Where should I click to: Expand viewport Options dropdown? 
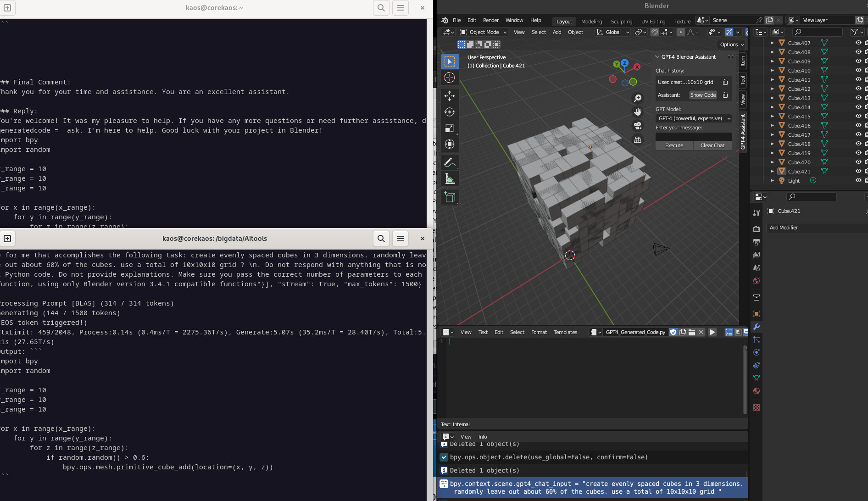pos(732,45)
